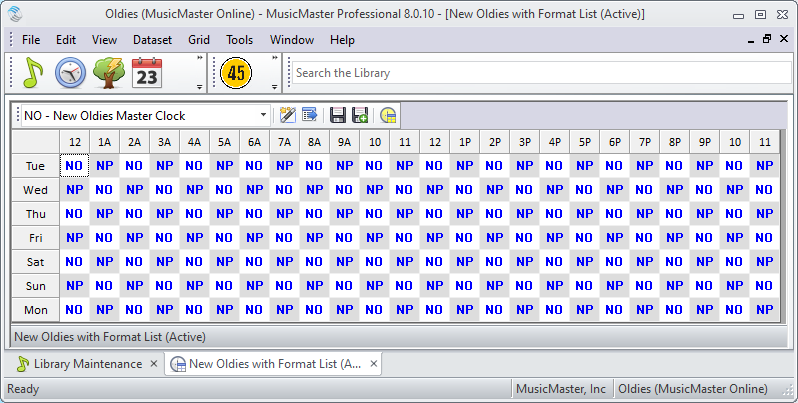798x403 pixels.
Task: Open the calendar icon showing 23
Action: tap(147, 73)
